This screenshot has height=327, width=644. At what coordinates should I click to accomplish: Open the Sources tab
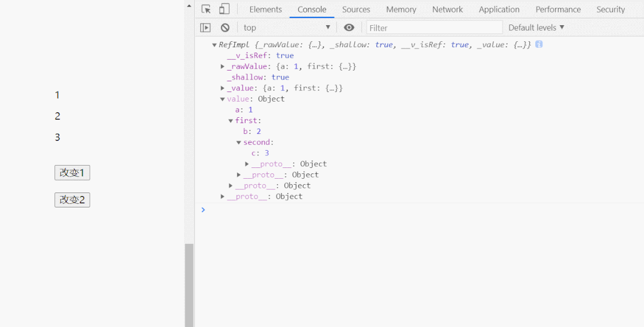356,10
